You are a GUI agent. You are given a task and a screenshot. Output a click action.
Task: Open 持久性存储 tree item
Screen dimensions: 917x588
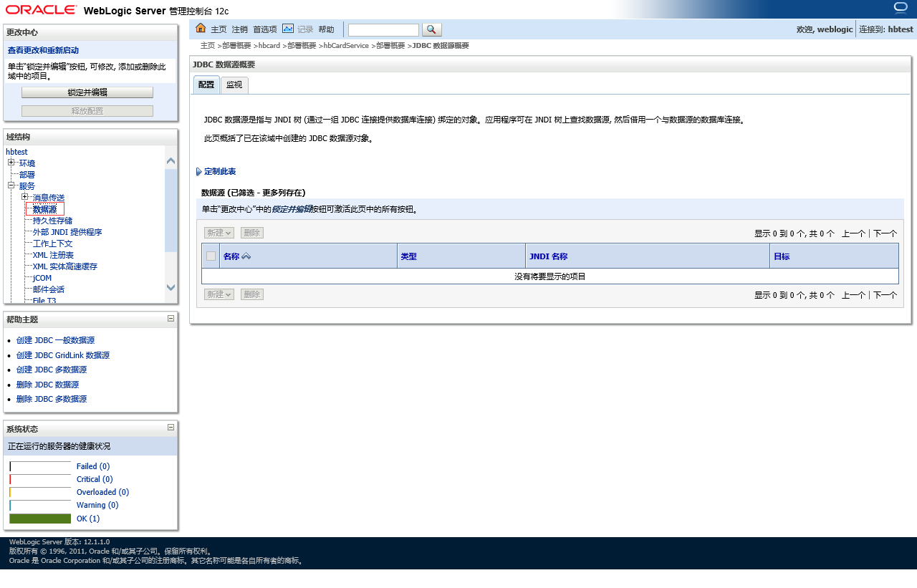pyautogui.click(x=52, y=221)
